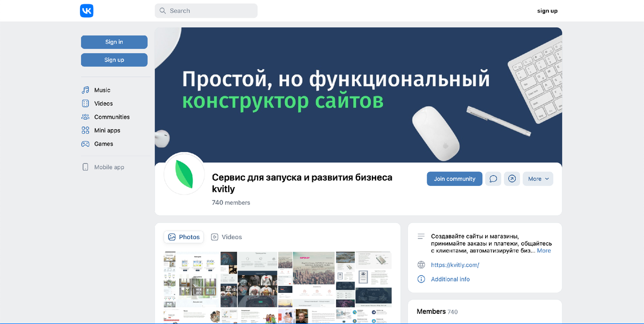
Task: Click the Videos icon in sidebar
Action: (85, 104)
